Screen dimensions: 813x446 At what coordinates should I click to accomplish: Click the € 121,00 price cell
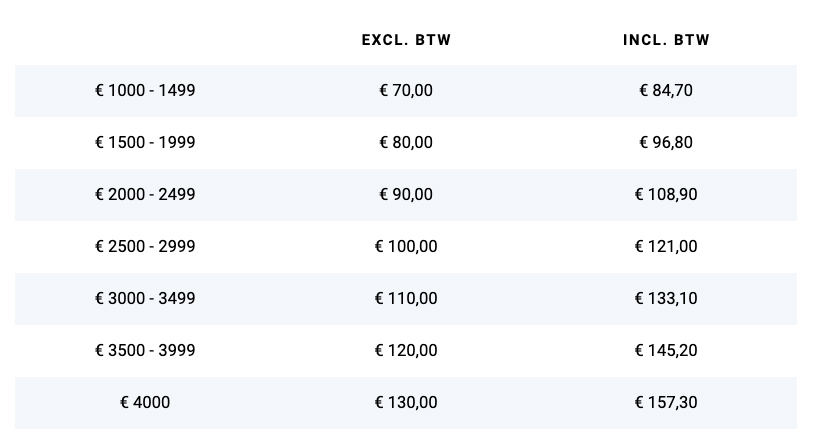[666, 246]
